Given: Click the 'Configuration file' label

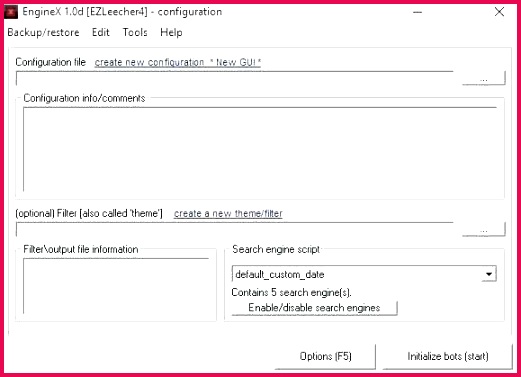Looking at the screenshot, I should pyautogui.click(x=51, y=62).
